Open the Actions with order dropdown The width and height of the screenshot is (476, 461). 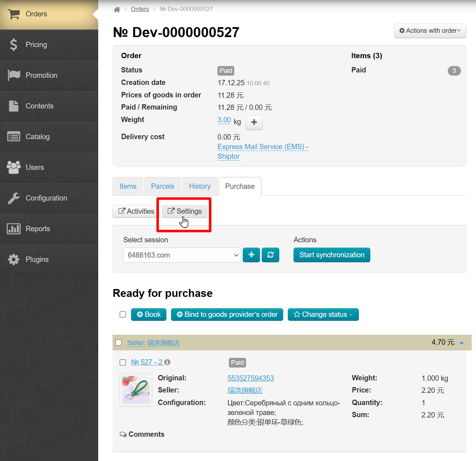430,31
